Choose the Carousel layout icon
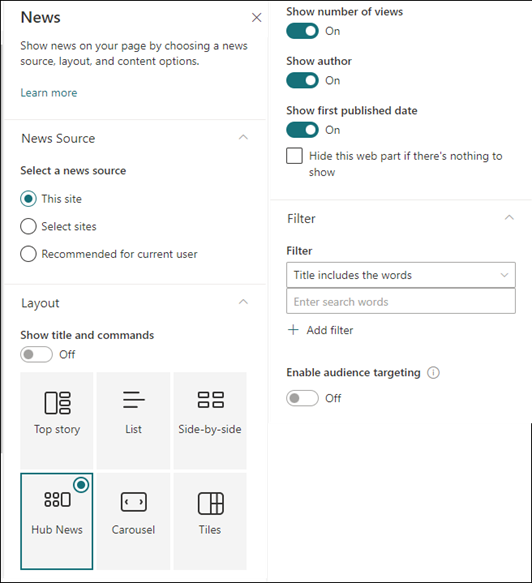This screenshot has height=583, width=532. tap(133, 502)
